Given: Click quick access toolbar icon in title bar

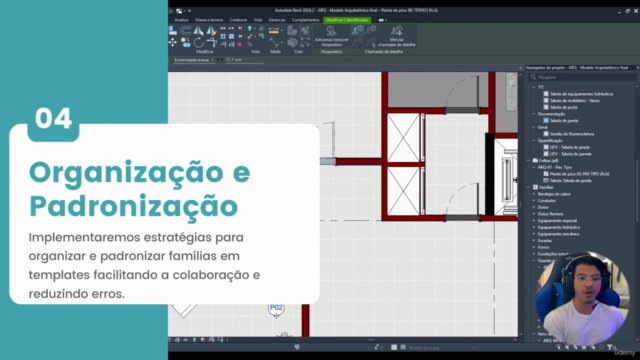Looking at the screenshot, I should 179,11.
